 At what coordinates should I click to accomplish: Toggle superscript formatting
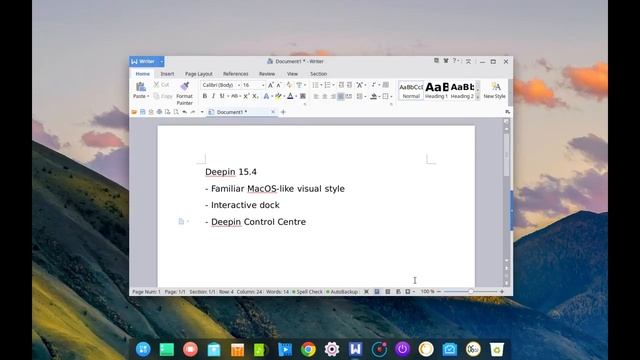(x=246, y=96)
